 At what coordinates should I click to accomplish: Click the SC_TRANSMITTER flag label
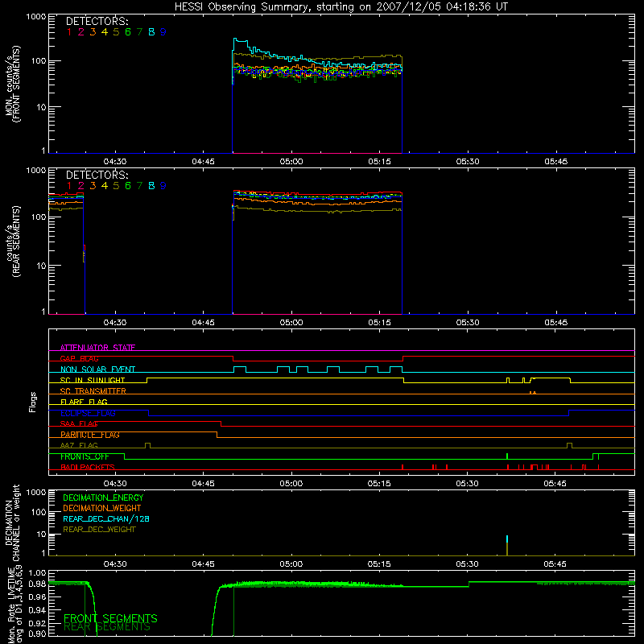93,391
